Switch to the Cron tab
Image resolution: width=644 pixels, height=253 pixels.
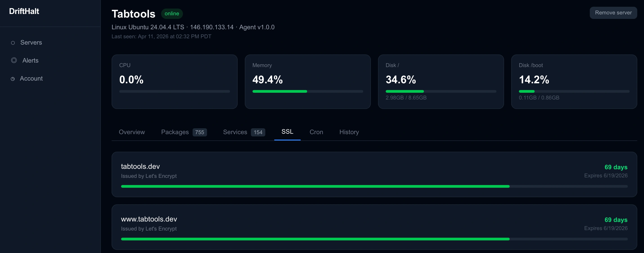point(316,132)
